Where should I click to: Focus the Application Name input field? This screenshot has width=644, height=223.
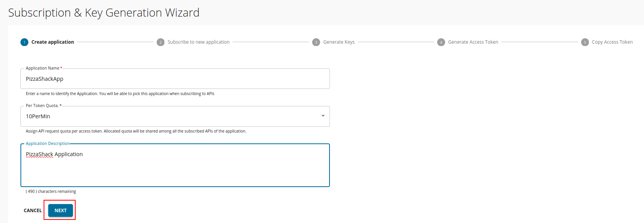(175, 79)
